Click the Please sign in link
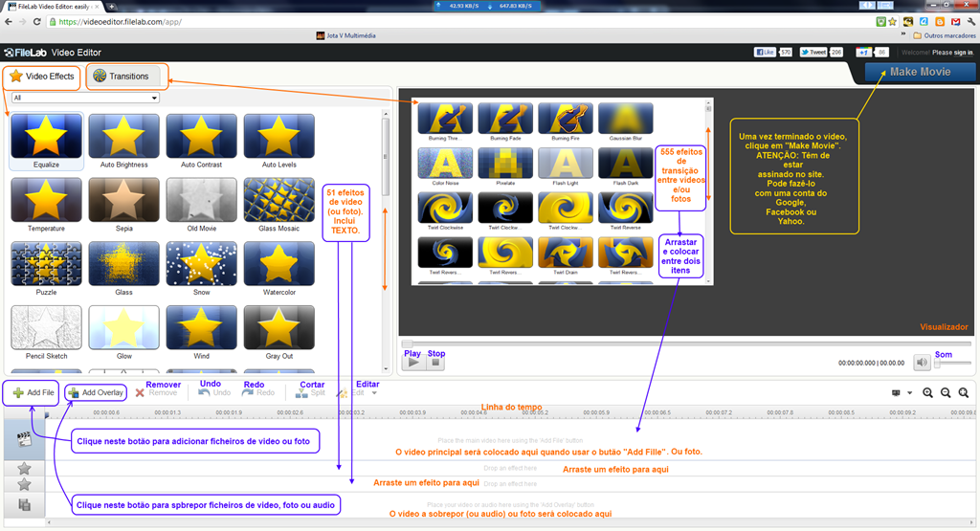This screenshot has height=531, width=980. (952, 54)
